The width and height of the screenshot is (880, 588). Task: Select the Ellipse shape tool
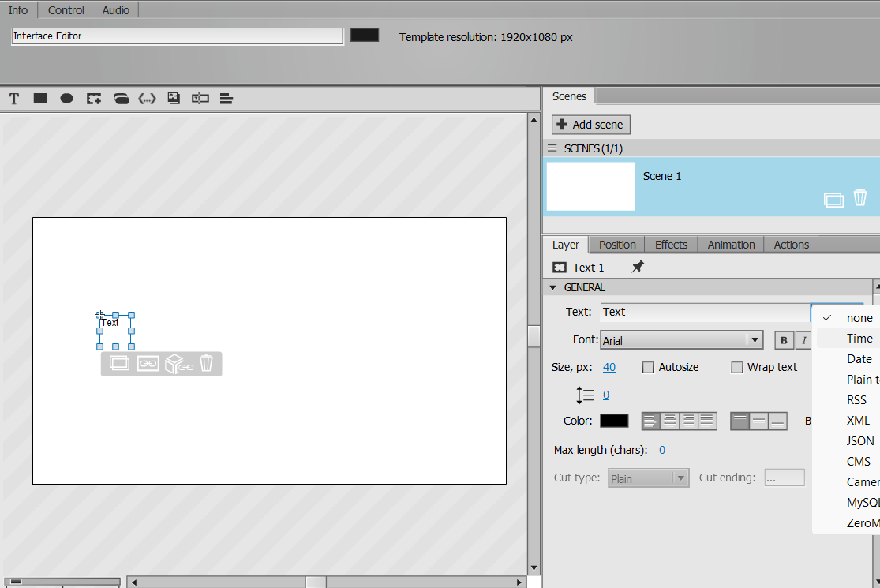67,99
